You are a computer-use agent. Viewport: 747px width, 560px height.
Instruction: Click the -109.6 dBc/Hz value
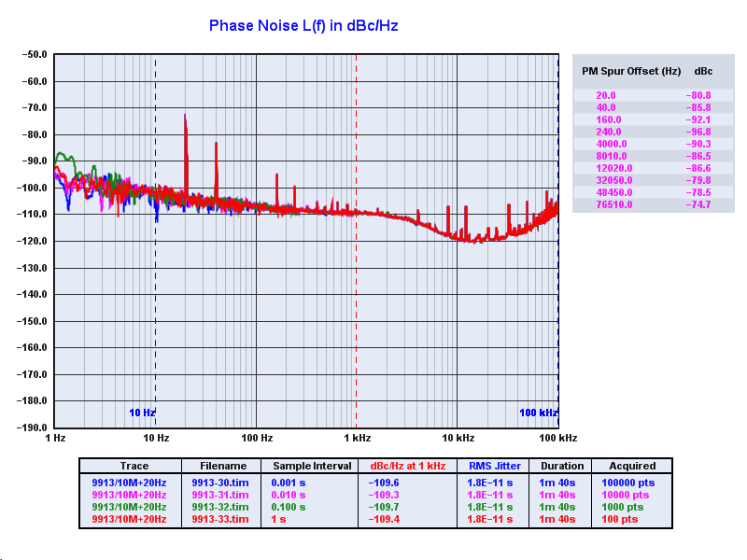pos(384,483)
